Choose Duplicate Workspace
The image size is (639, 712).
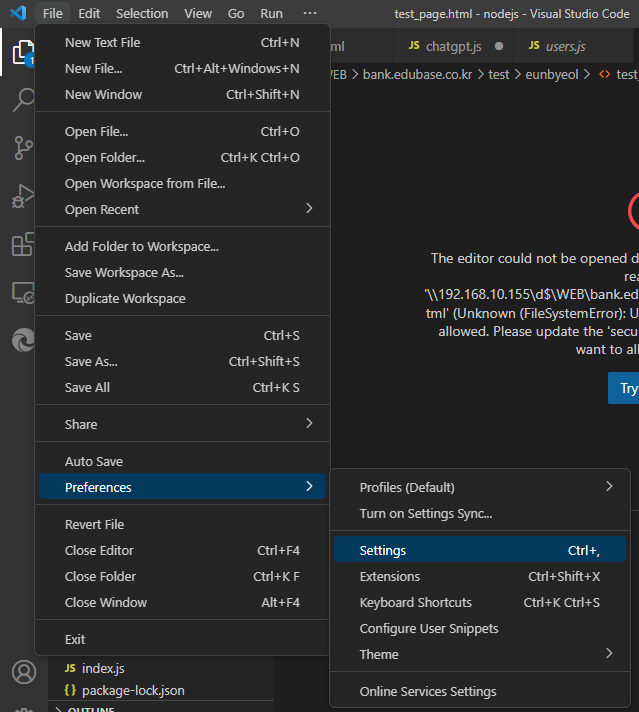click(x=182, y=298)
